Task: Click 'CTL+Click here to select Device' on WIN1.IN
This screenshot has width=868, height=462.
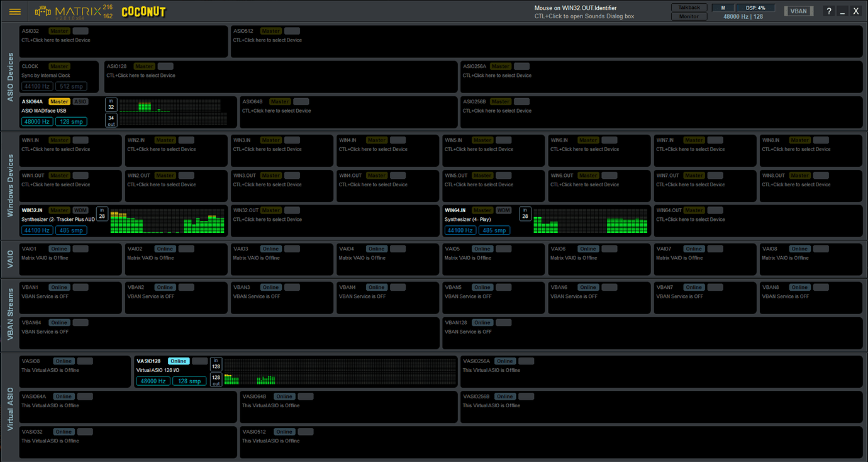Action: tap(57, 149)
